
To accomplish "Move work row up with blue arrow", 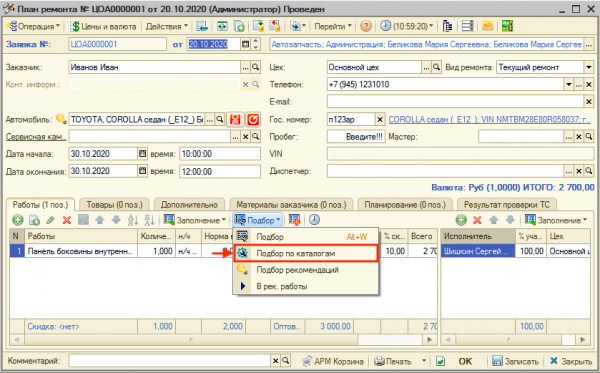I will (x=99, y=220).
